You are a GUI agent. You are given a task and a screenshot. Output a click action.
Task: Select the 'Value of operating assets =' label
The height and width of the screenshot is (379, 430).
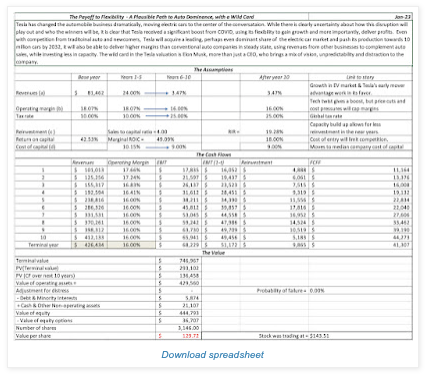pos(46,283)
